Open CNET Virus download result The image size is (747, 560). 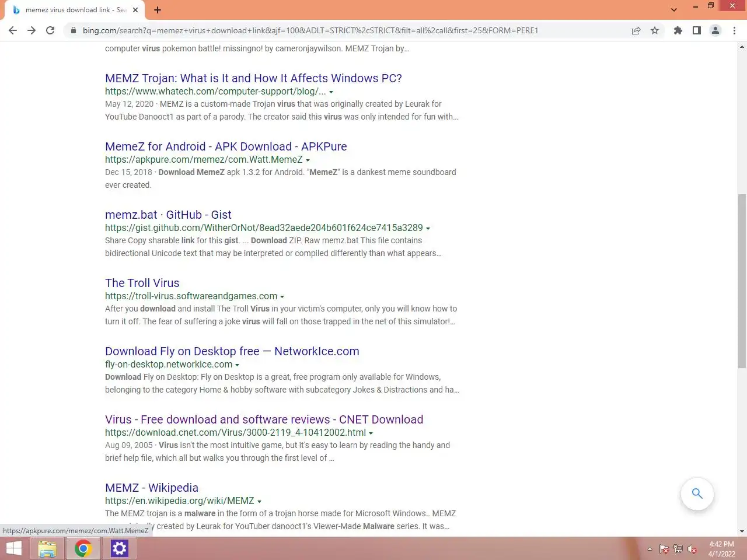pyautogui.click(x=264, y=419)
